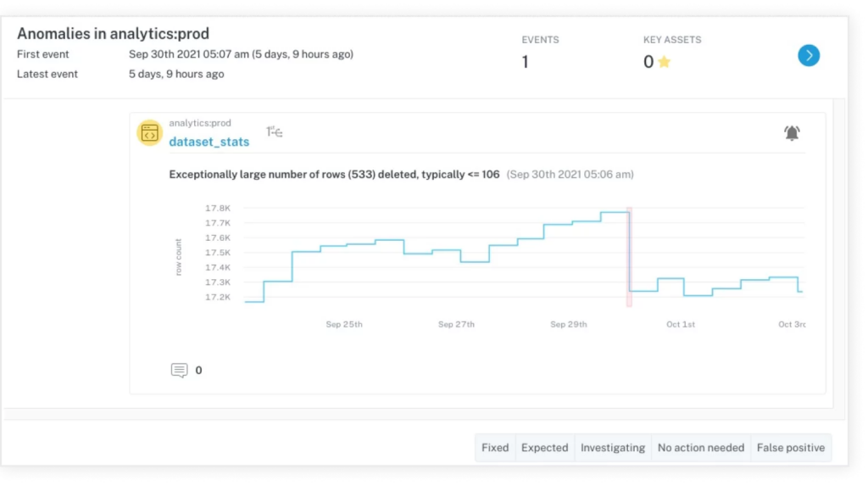Click the latest event '5 days, 9 hours ago'
The image size is (868, 486).
(176, 75)
